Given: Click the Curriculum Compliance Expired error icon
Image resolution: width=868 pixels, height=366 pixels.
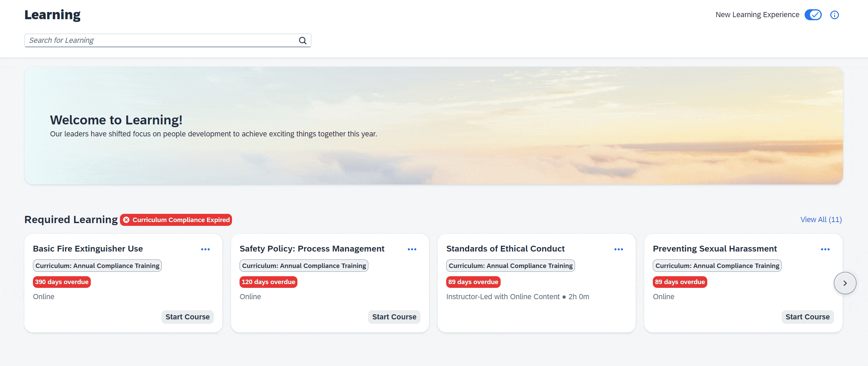Looking at the screenshot, I should pyautogui.click(x=126, y=220).
